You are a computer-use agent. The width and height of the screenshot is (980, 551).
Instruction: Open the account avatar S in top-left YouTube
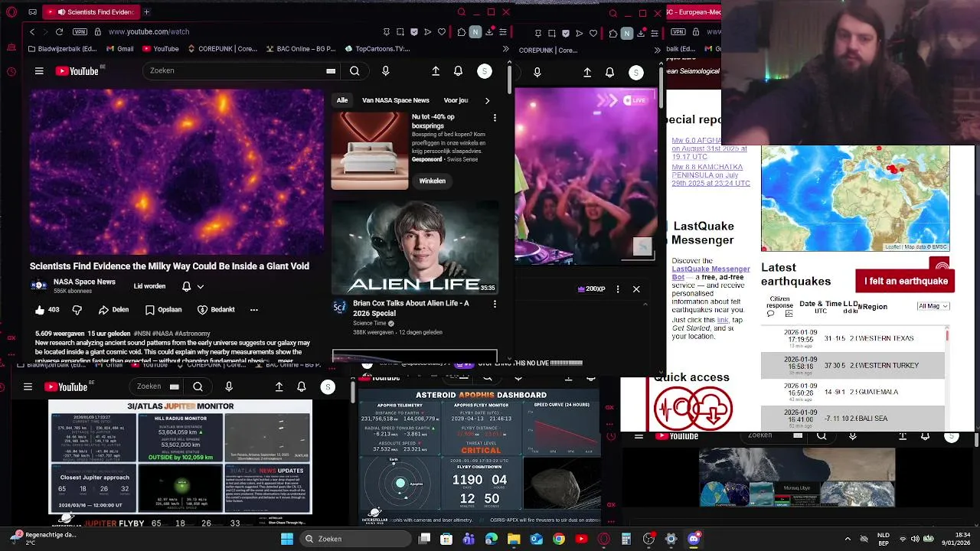tap(485, 71)
